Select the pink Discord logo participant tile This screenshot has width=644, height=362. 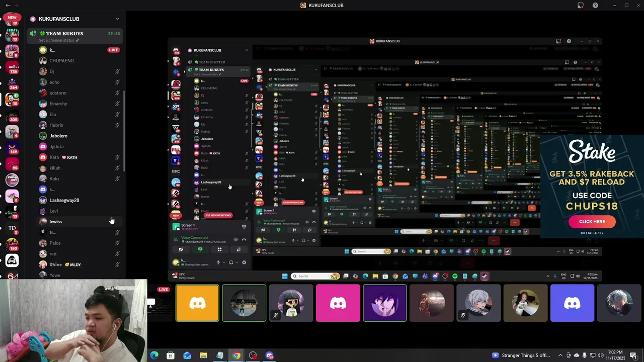(338, 303)
